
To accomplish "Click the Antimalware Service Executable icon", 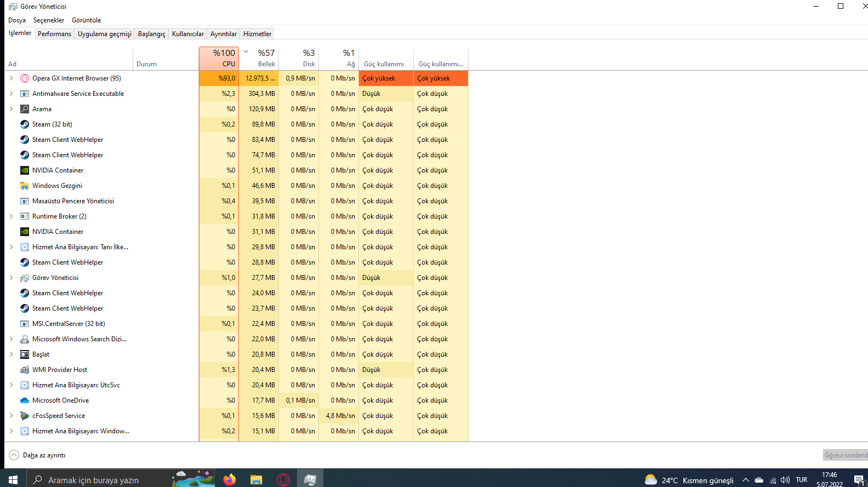I will [25, 94].
